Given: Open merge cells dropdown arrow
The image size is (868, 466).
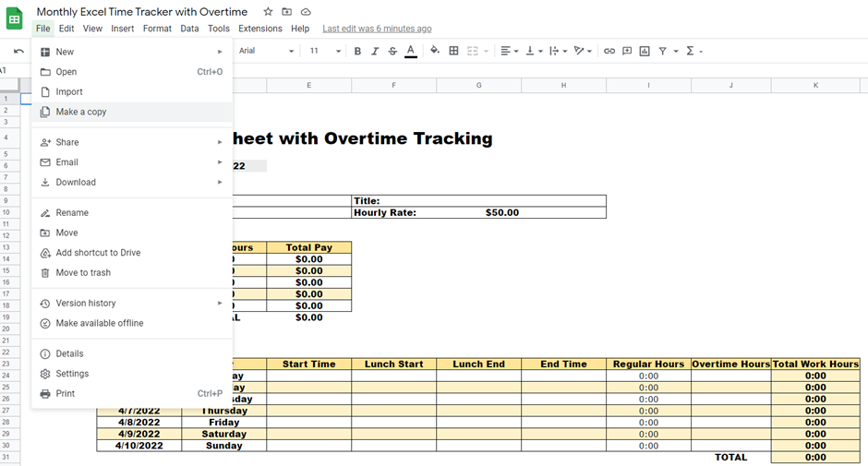Looking at the screenshot, I should click(x=486, y=52).
